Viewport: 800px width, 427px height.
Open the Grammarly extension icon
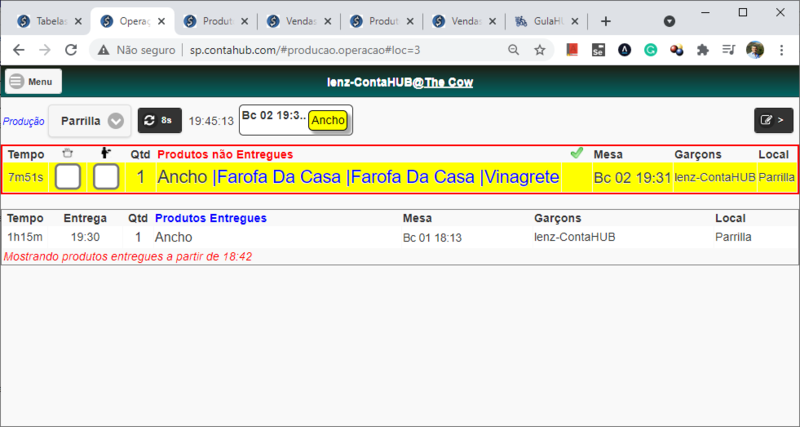pos(651,50)
